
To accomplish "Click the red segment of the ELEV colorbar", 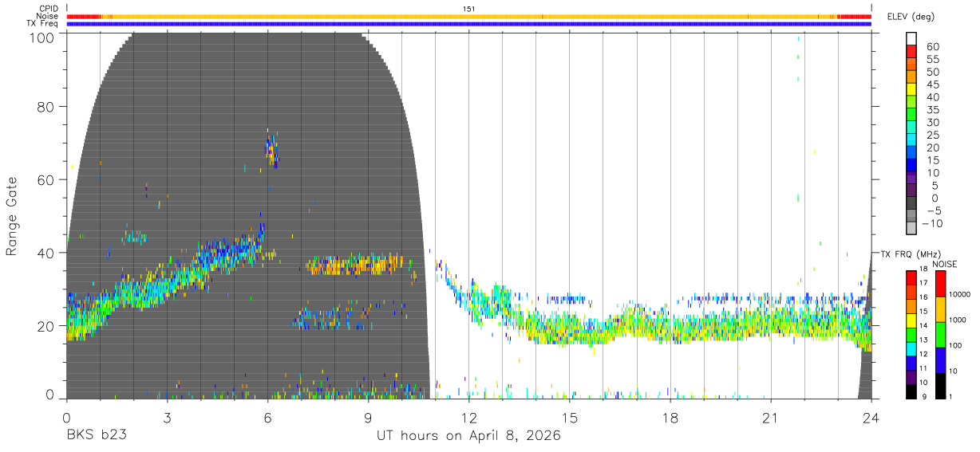I will tap(911, 51).
